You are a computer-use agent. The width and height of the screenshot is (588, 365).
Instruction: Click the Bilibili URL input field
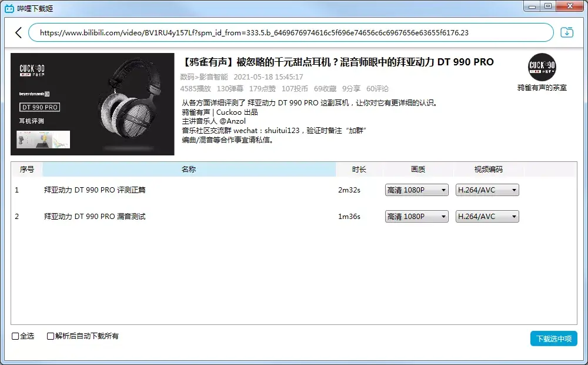click(x=290, y=32)
